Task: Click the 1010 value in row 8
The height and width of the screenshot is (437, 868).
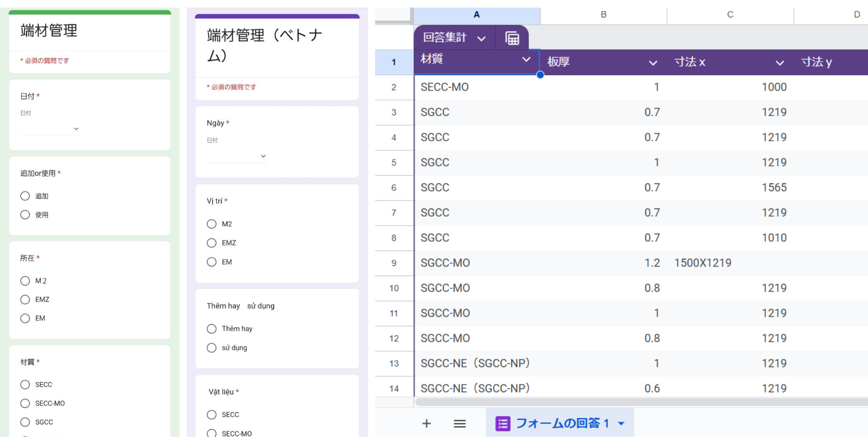Action: point(774,238)
